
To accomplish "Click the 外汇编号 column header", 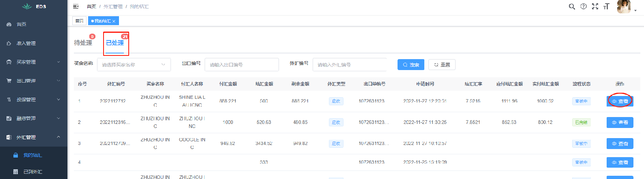I will [116, 84].
